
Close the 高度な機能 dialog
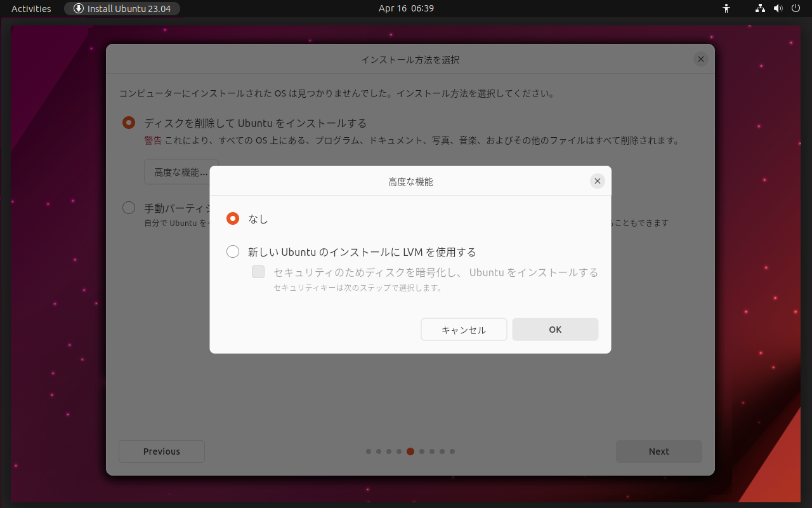[597, 181]
